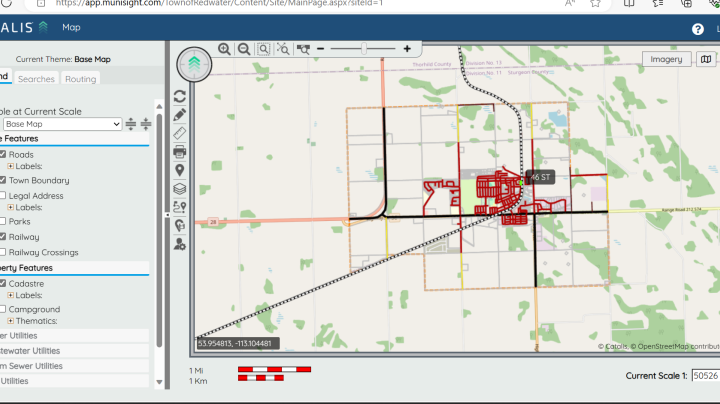Click the Imagery basemap button
Image resolution: width=720 pixels, height=404 pixels.
coord(666,59)
